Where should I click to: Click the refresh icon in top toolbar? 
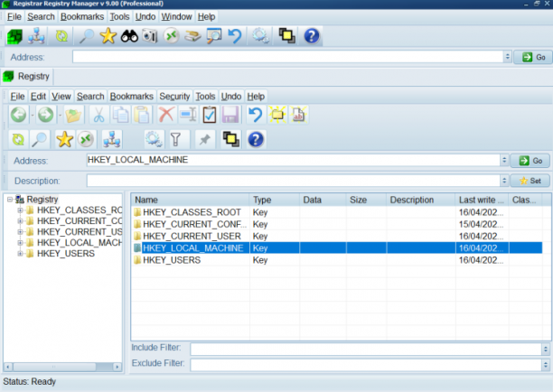coord(61,36)
